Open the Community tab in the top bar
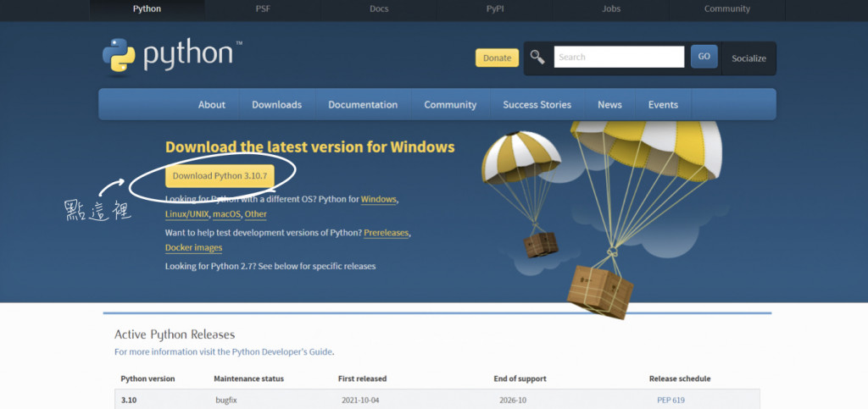Image resolution: width=868 pixels, height=409 pixels. click(726, 8)
